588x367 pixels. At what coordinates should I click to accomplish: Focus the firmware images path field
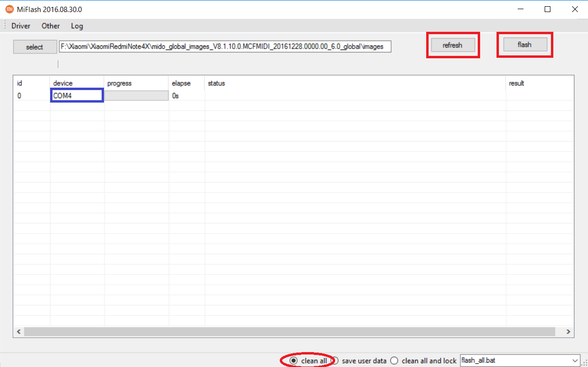click(x=225, y=47)
